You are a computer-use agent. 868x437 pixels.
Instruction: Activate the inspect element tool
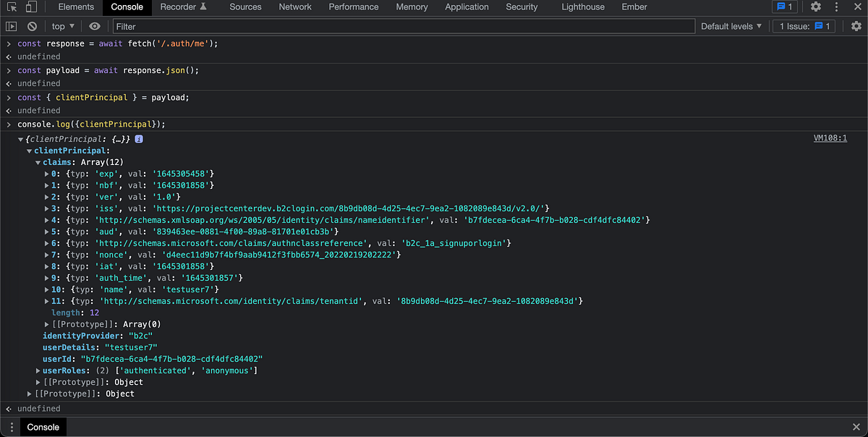pos(10,7)
